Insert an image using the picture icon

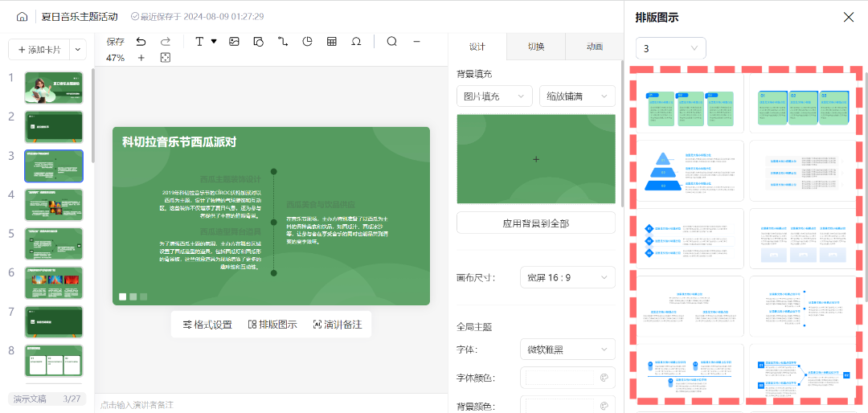234,42
